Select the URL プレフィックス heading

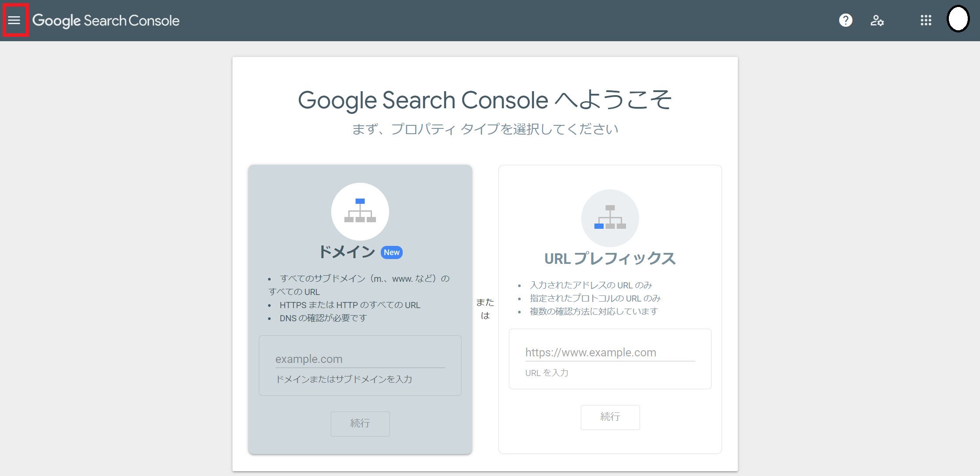(x=610, y=259)
